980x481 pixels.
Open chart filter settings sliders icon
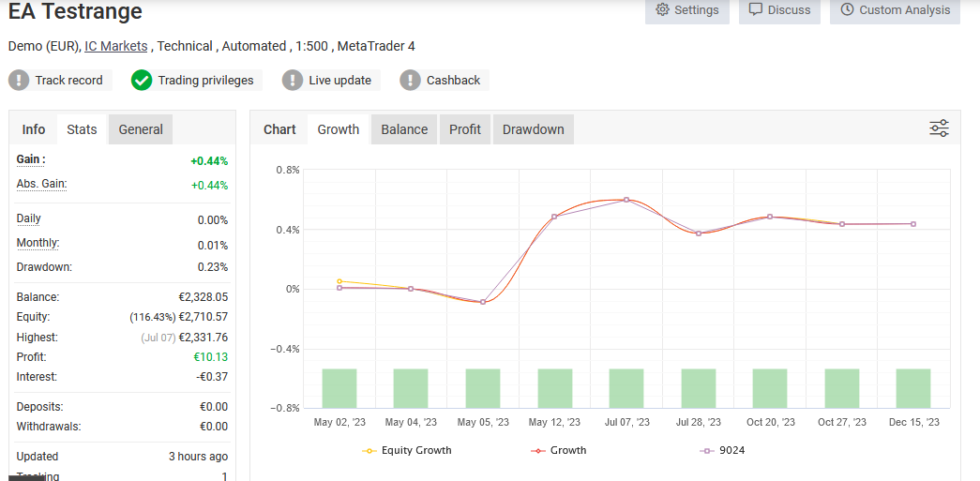[939, 128]
